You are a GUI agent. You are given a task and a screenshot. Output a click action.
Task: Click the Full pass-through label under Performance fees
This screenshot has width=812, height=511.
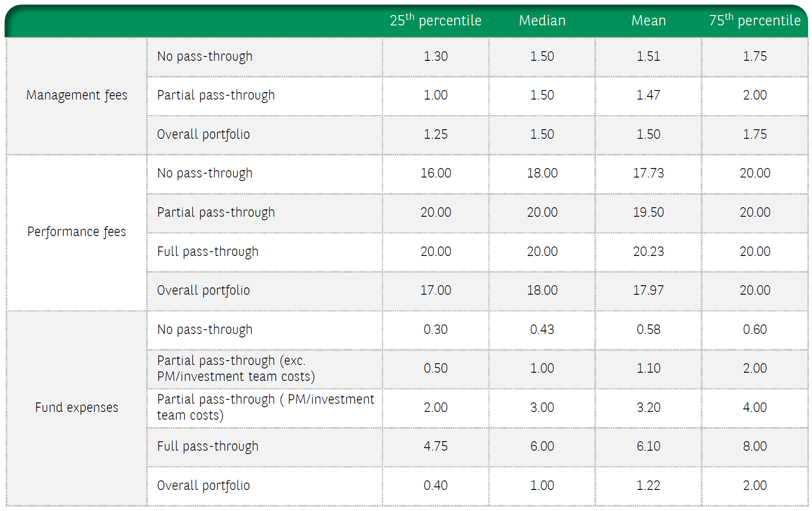pyautogui.click(x=208, y=252)
